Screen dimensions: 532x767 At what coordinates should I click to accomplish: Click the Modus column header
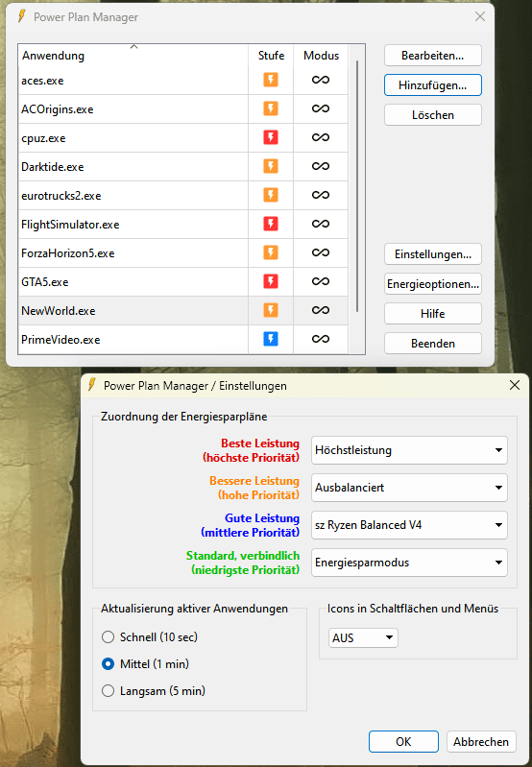(321, 56)
